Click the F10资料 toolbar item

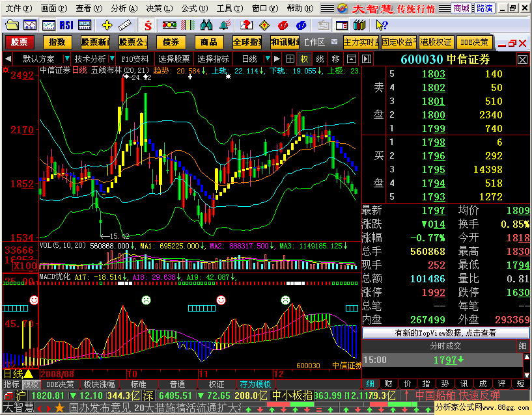135,59
